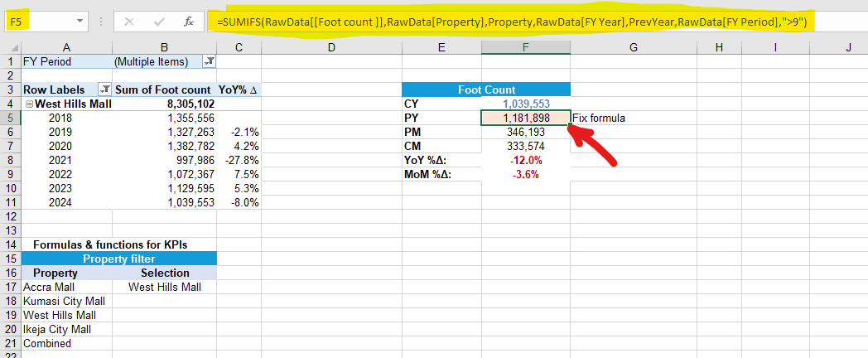Click the -27.8% YoY cell
868x358 pixels.
click(239, 160)
